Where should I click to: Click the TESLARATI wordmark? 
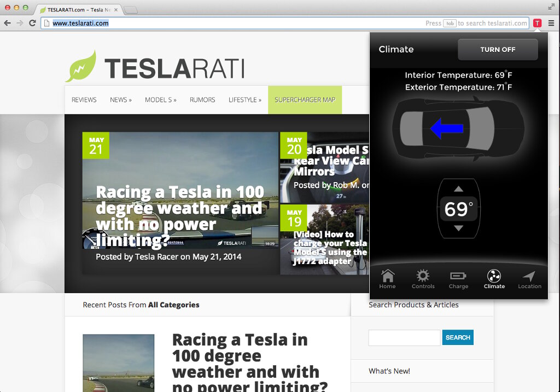point(174,68)
